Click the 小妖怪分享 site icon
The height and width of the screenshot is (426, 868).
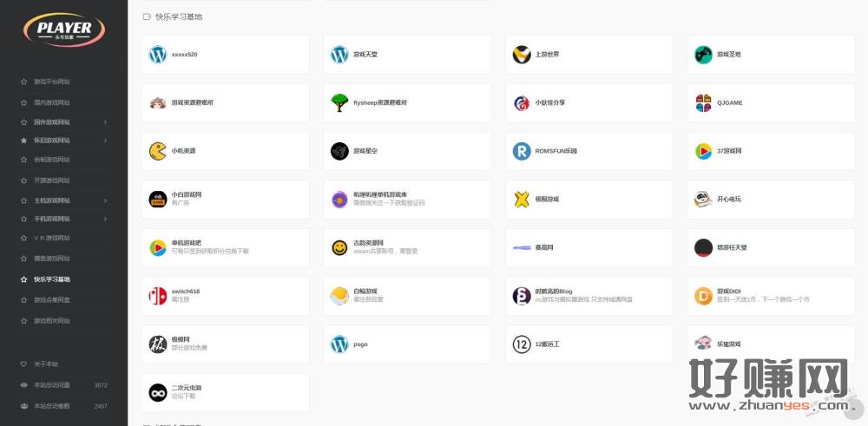coord(522,103)
